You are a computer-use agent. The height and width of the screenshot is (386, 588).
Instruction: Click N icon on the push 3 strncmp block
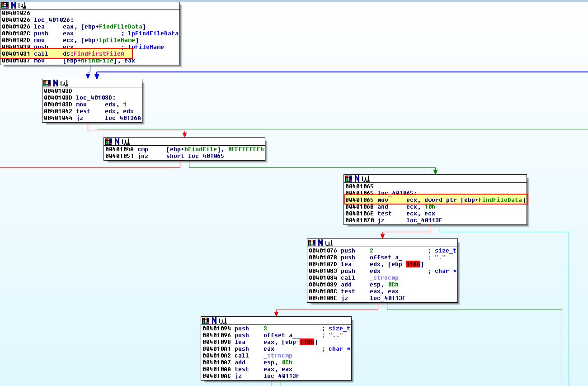coord(214,320)
